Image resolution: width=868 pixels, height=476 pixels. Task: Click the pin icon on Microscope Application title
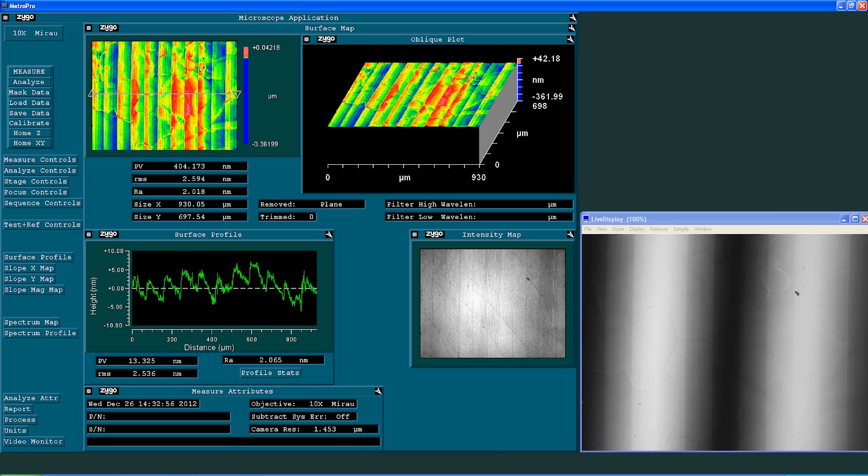[x=573, y=17]
